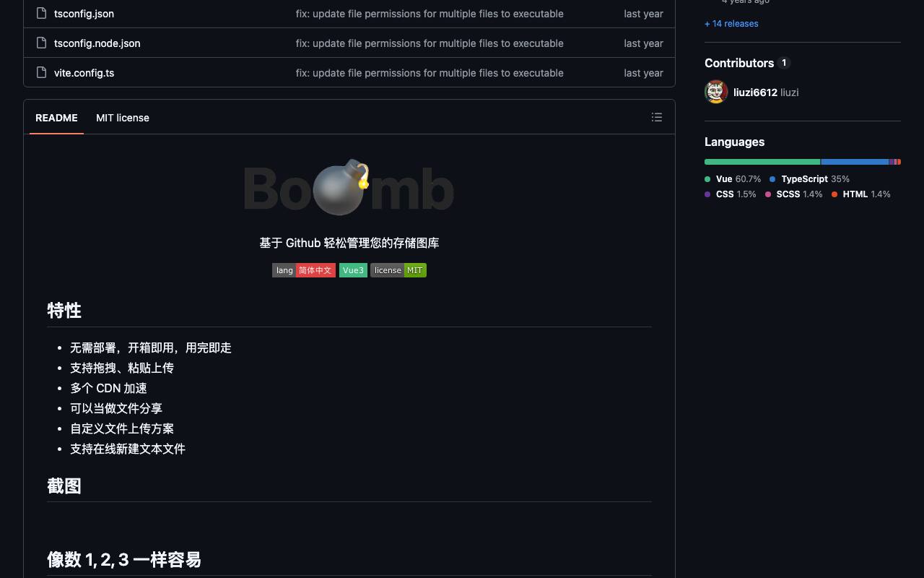The image size is (924, 578).
Task: Switch to the MIT license tab
Action: tap(123, 118)
